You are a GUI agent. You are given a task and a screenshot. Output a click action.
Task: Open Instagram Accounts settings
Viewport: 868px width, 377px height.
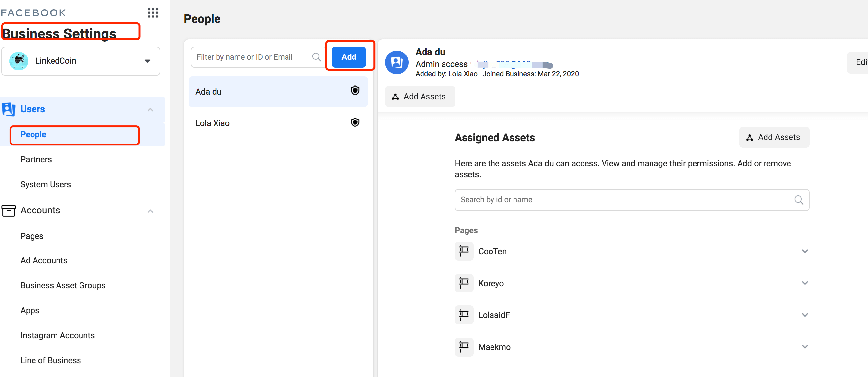57,335
